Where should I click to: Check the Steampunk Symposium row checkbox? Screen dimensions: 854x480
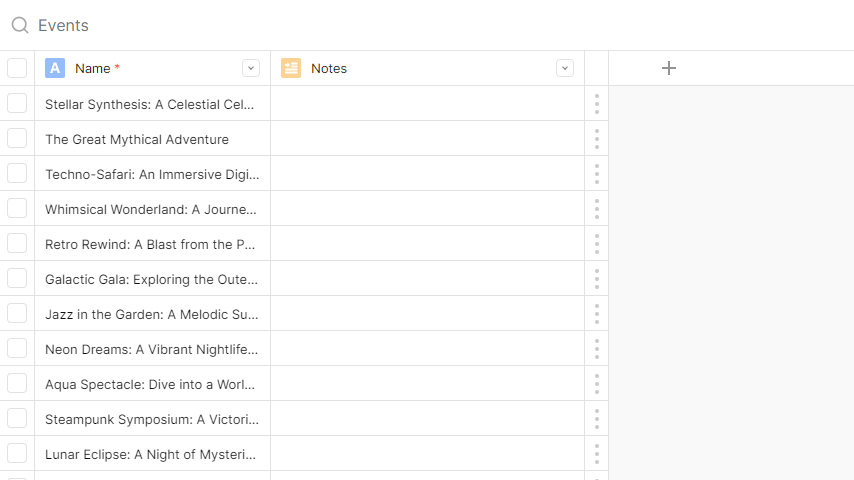pos(17,418)
